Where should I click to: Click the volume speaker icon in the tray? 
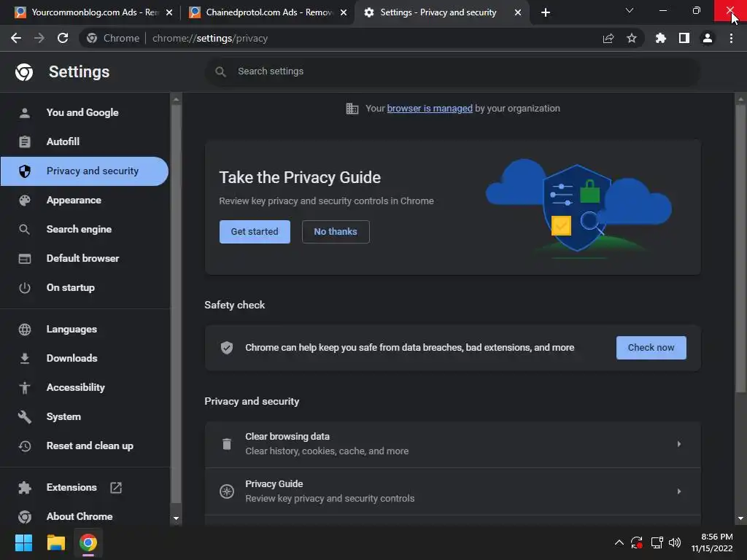coord(675,542)
